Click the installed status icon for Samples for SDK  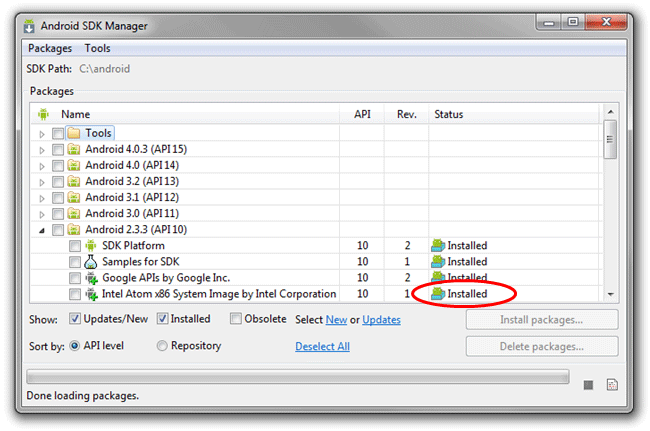pyautogui.click(x=438, y=262)
